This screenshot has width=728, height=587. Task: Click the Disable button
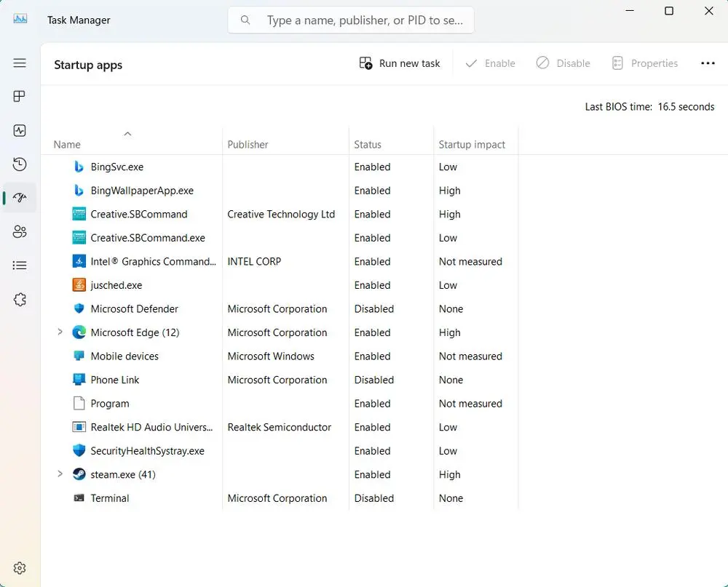pyautogui.click(x=563, y=63)
